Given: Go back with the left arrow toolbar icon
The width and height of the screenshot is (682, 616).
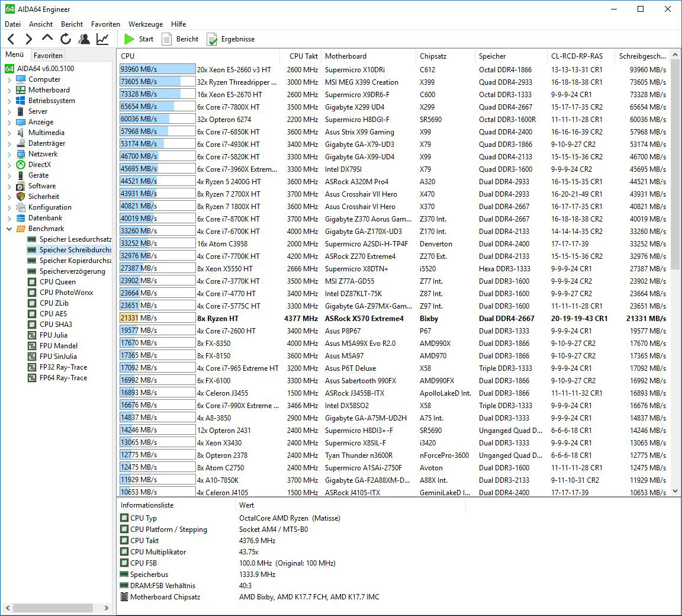Looking at the screenshot, I should click(11, 39).
